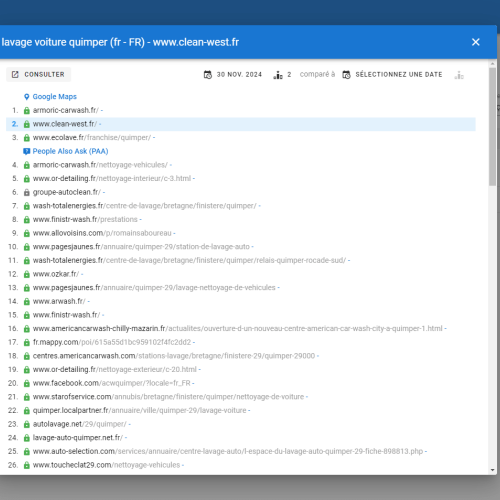The height and width of the screenshot is (500, 500).
Task: Click the Google Maps pin icon
Action: (x=27, y=97)
